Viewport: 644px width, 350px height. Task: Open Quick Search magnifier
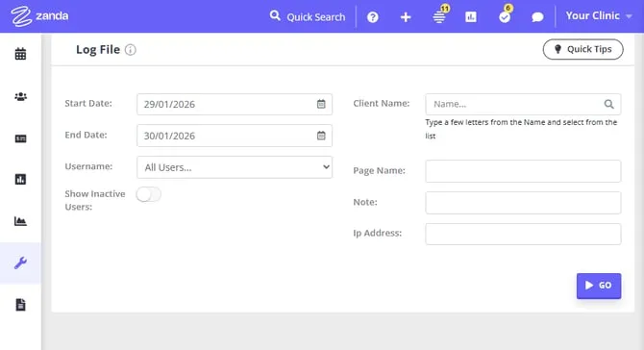tap(275, 16)
